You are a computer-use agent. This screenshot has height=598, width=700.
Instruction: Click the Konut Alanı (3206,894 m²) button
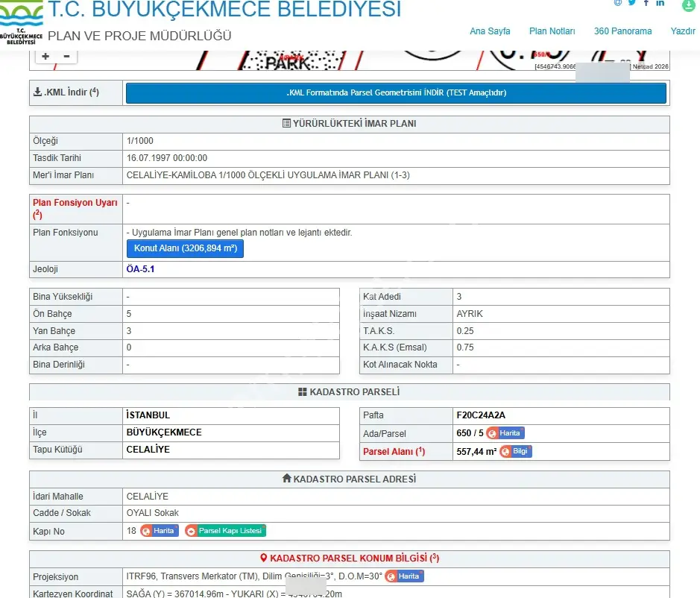point(186,248)
